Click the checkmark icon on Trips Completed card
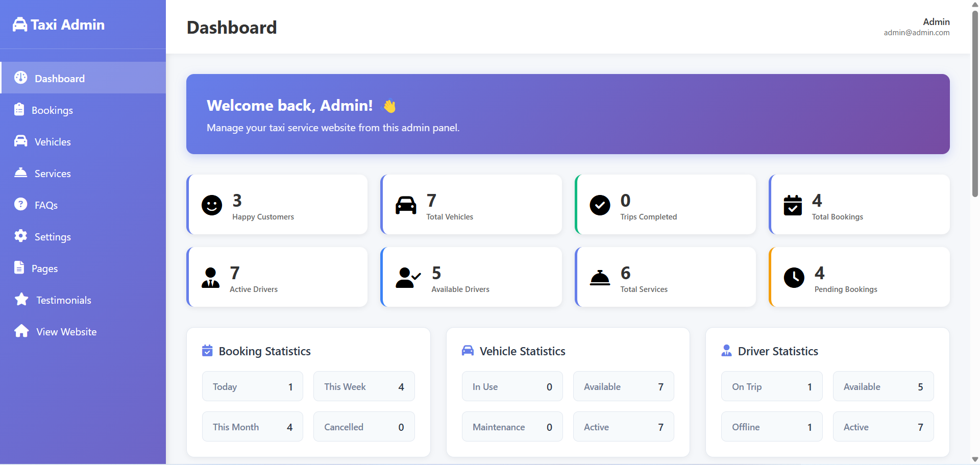Screen dimensions: 980x465 600,205
